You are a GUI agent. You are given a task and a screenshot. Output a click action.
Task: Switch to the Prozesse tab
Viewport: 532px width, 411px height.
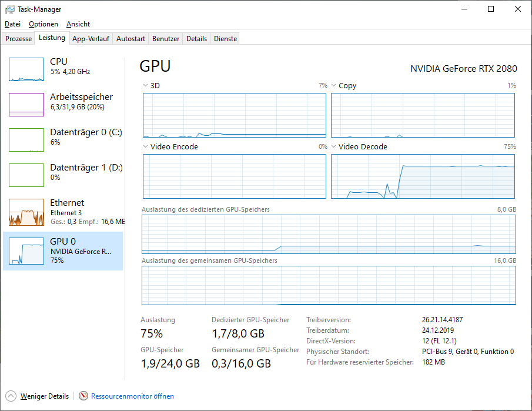click(x=19, y=39)
